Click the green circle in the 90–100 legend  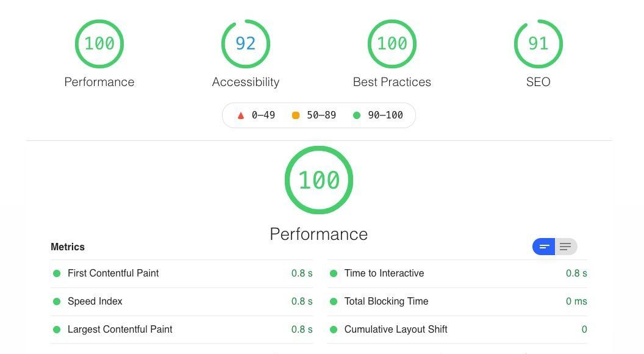point(357,115)
